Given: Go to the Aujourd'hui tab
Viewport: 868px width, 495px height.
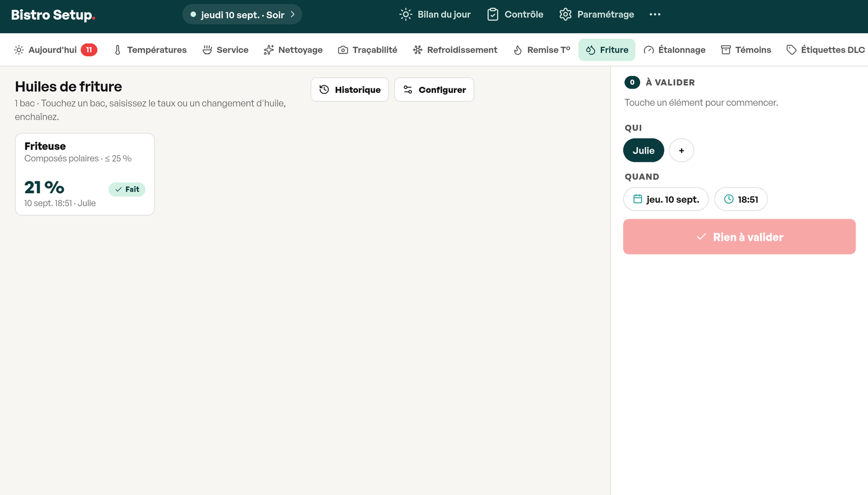Looking at the screenshot, I should (x=55, y=50).
